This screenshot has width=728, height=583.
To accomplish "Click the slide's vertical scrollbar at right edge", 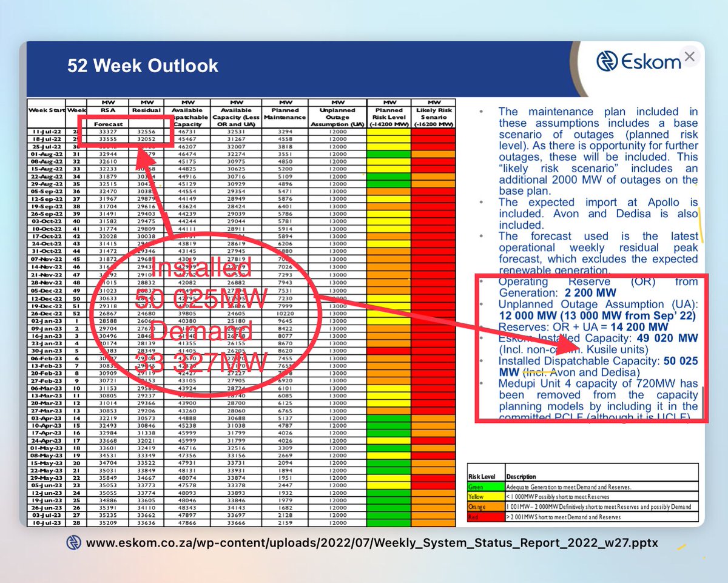I will pyautogui.click(x=702, y=403).
